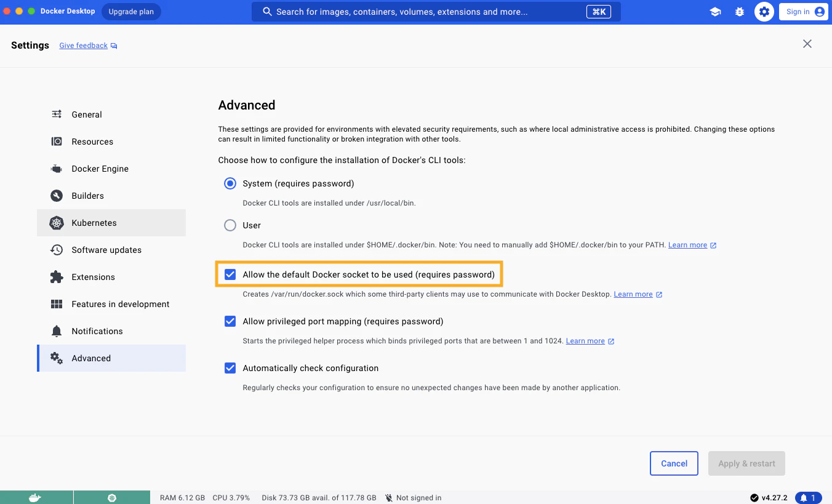Click the search field for images and containers

(436, 12)
